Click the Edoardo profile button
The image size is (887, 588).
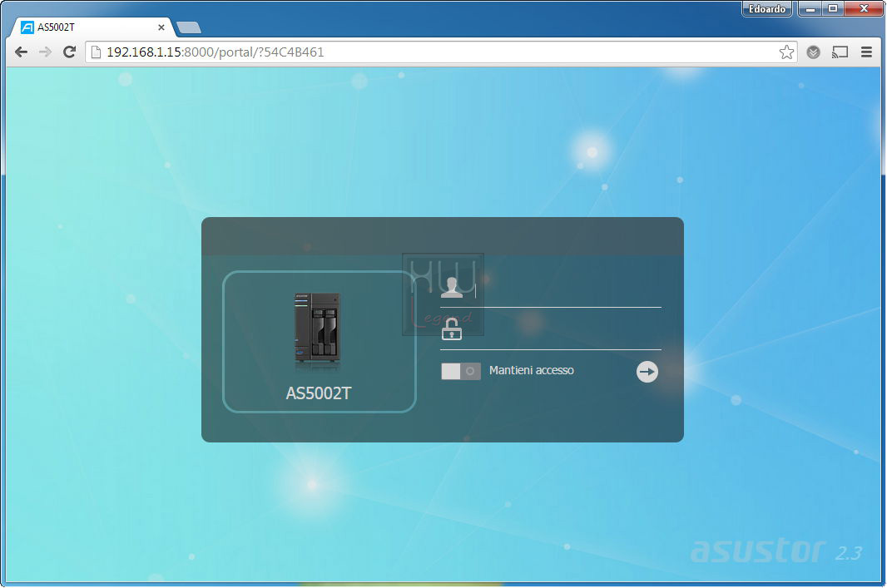(x=766, y=8)
